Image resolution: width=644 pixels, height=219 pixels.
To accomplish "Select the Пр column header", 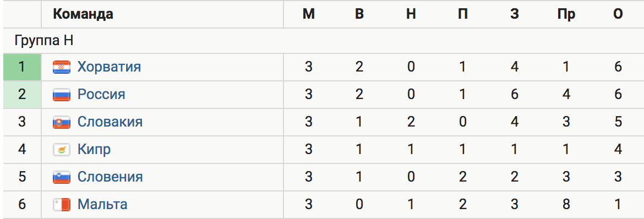I will [x=566, y=14].
